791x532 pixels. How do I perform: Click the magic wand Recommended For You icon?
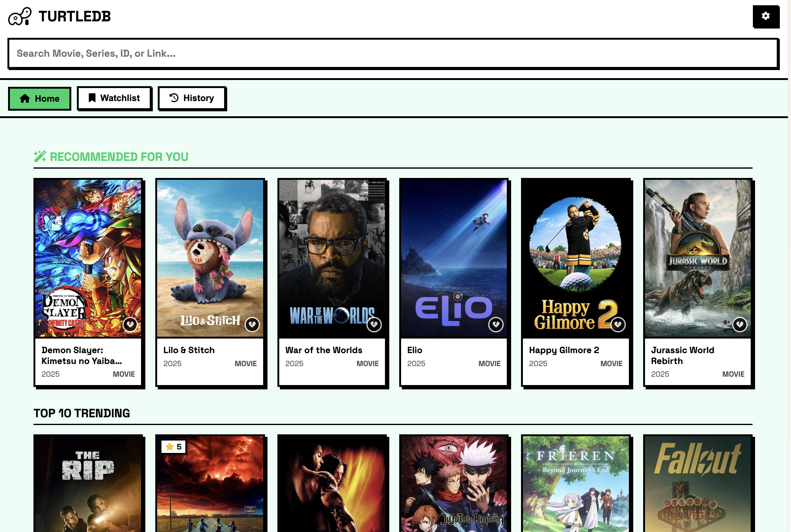click(40, 157)
